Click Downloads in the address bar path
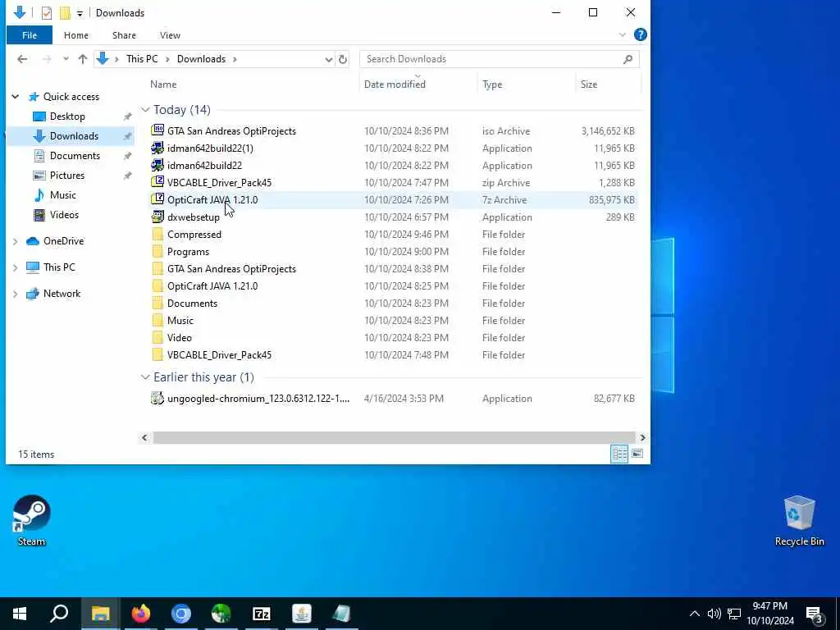840x630 pixels. click(201, 59)
